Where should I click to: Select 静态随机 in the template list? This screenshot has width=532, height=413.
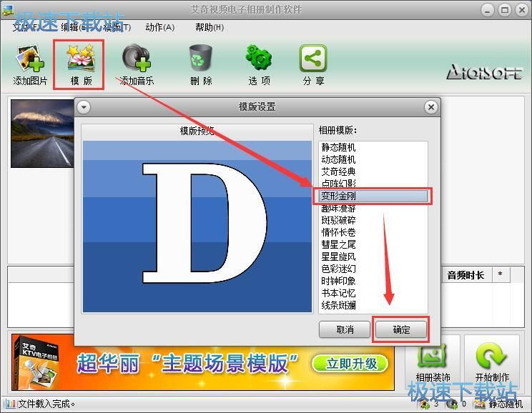[x=338, y=147]
